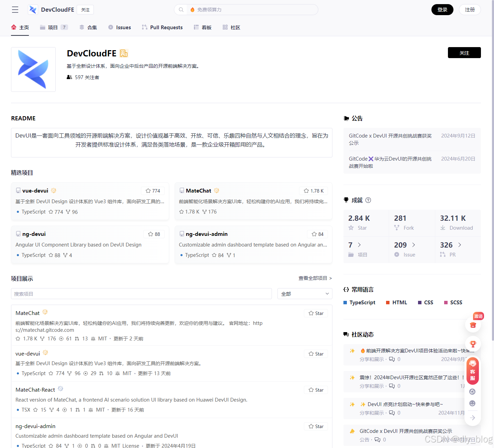Click the enterprise badge icon beside DevCloudFE title
The width and height of the screenshot is (494, 448).
[124, 53]
